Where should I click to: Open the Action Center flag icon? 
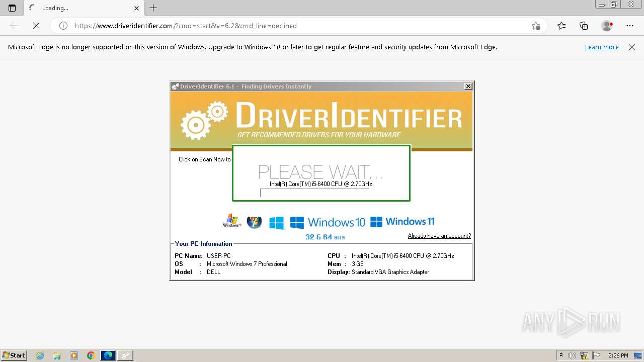(x=596, y=355)
